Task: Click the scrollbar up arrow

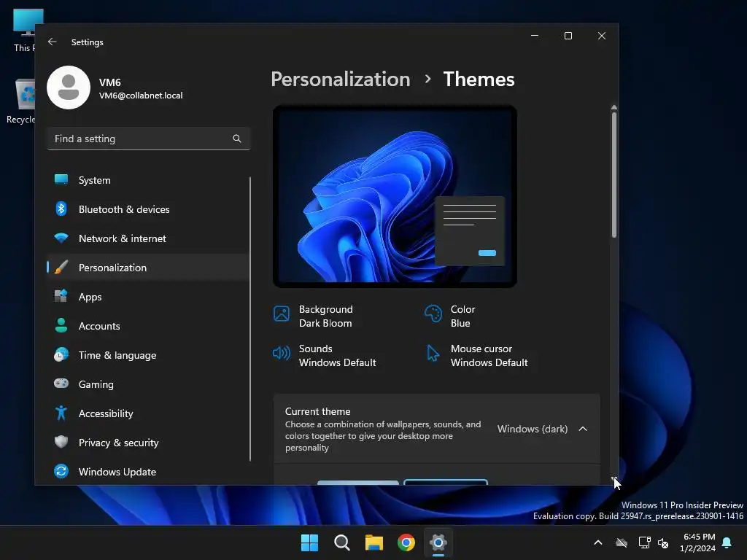Action: [x=614, y=108]
